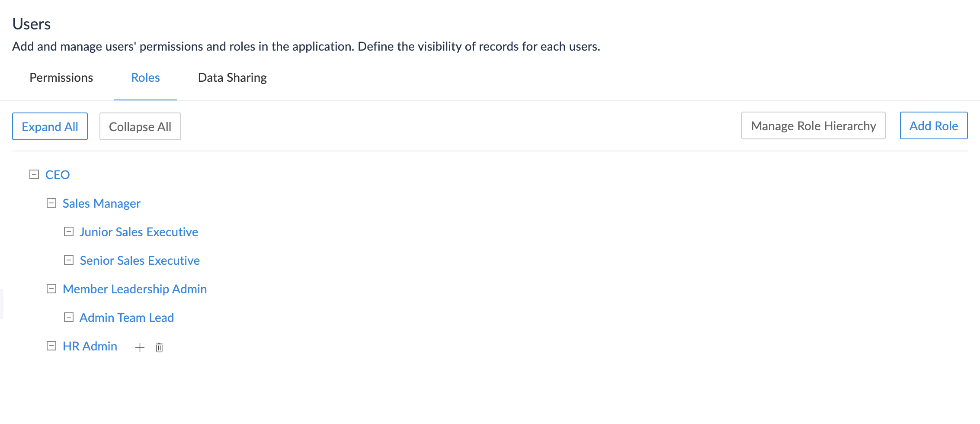Click the Add Role button
Viewport: 980px width, 424px height.
[933, 126]
